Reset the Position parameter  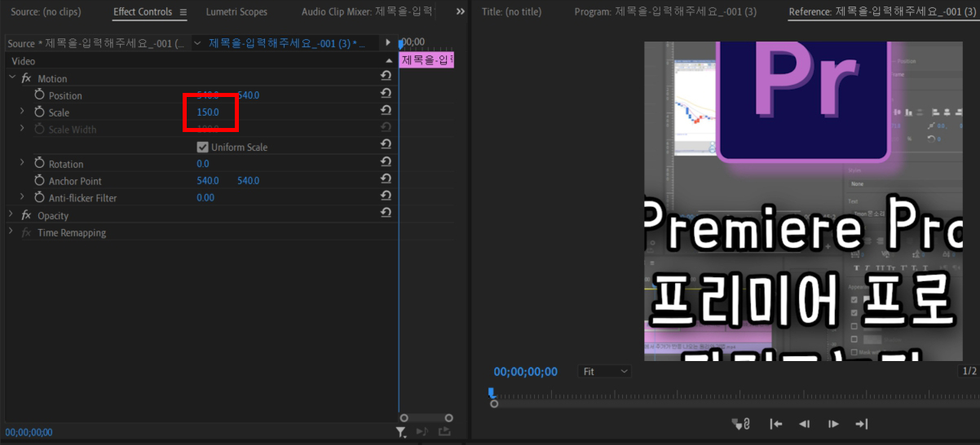click(x=386, y=94)
